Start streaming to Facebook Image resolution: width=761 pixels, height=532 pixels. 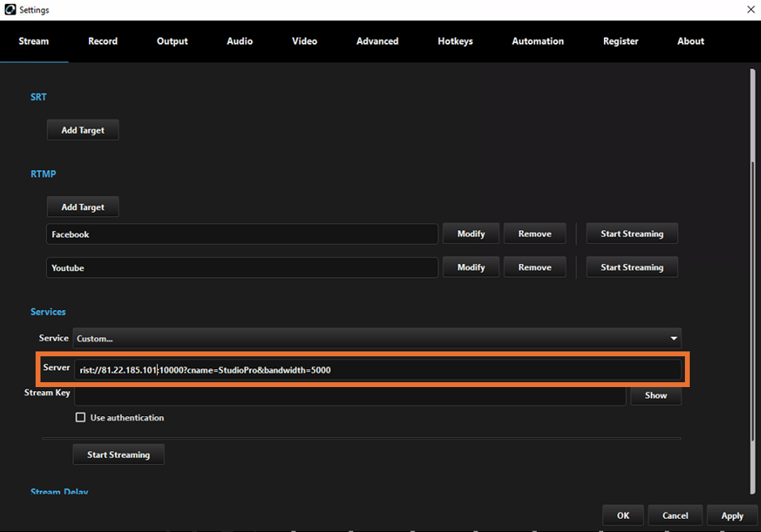coord(631,233)
